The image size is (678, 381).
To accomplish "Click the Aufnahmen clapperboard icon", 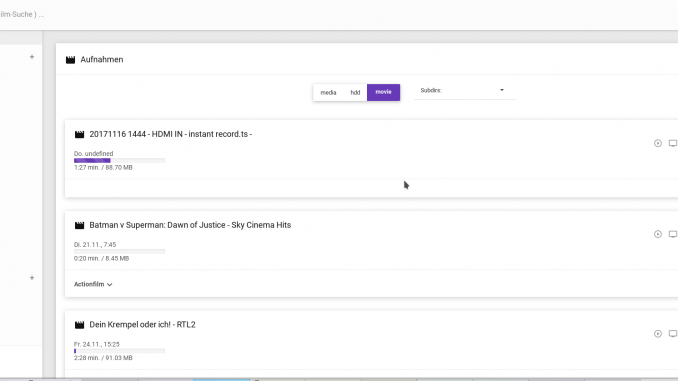I will [70, 60].
